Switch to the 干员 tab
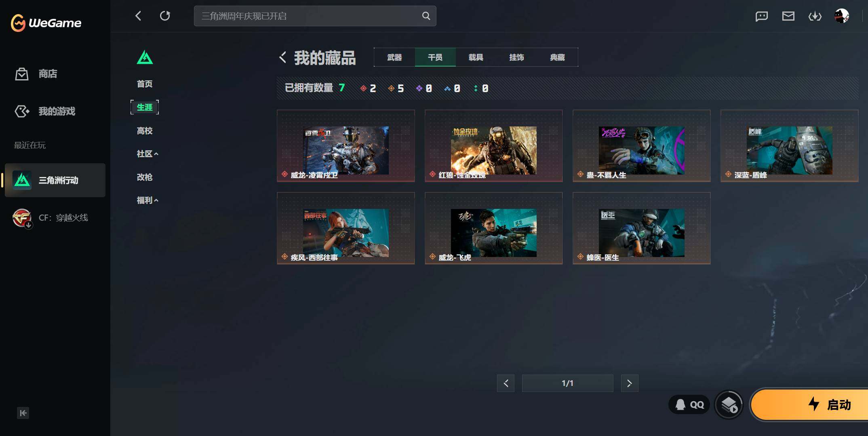 coord(435,57)
